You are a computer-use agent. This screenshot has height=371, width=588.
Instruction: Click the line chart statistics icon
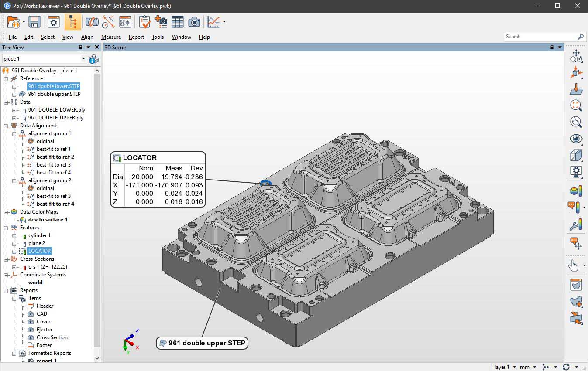click(x=213, y=22)
